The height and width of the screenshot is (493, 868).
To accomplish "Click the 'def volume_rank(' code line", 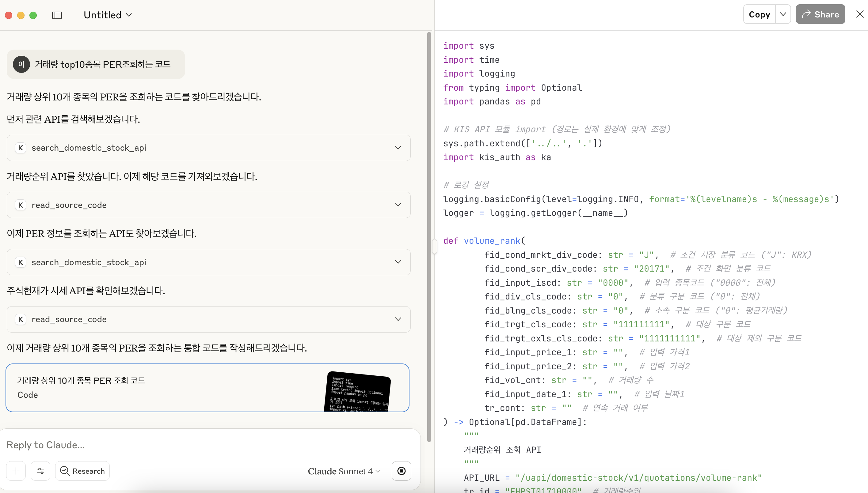I will click(x=484, y=241).
